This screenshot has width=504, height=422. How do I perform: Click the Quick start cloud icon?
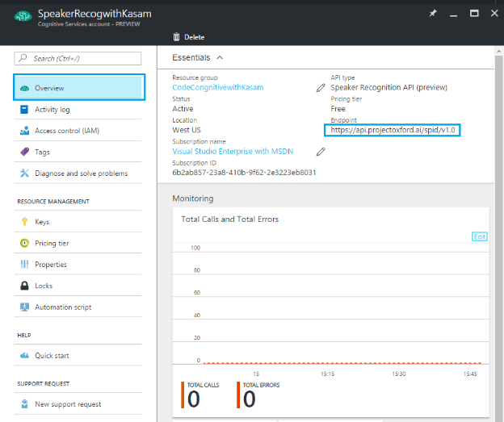[25, 355]
